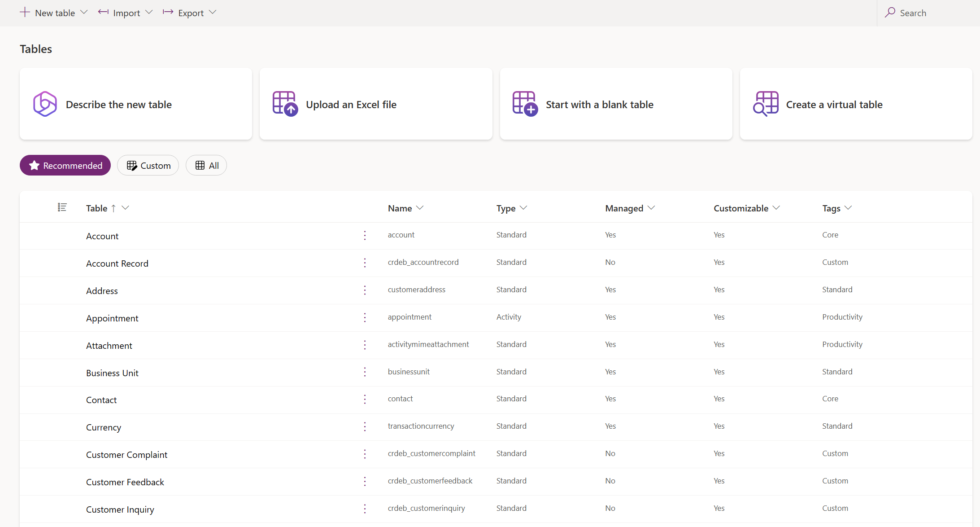Click the New table icon button
Image resolution: width=980 pixels, height=527 pixels.
pyautogui.click(x=24, y=12)
